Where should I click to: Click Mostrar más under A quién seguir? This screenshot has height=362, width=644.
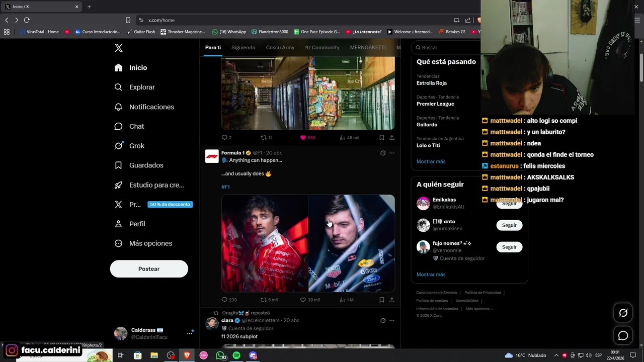[x=431, y=275]
